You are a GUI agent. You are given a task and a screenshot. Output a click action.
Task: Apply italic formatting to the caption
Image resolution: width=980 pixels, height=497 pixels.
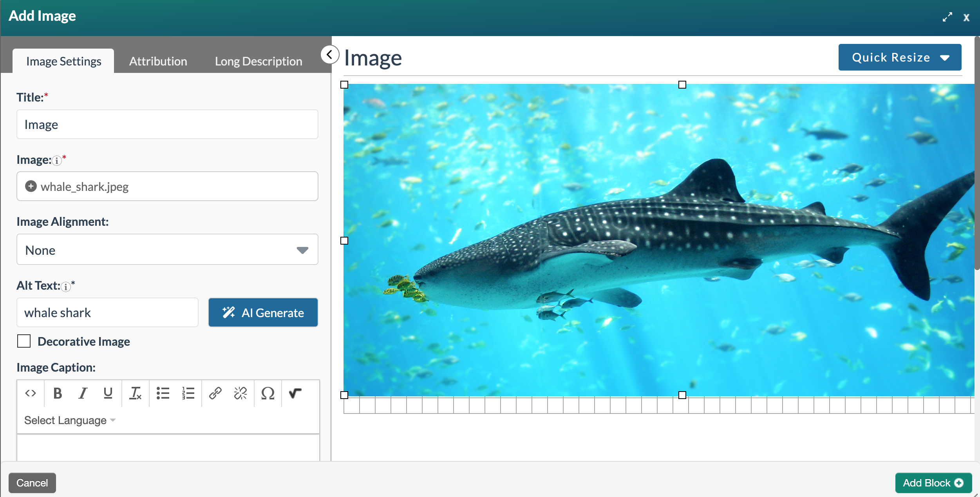(x=83, y=394)
